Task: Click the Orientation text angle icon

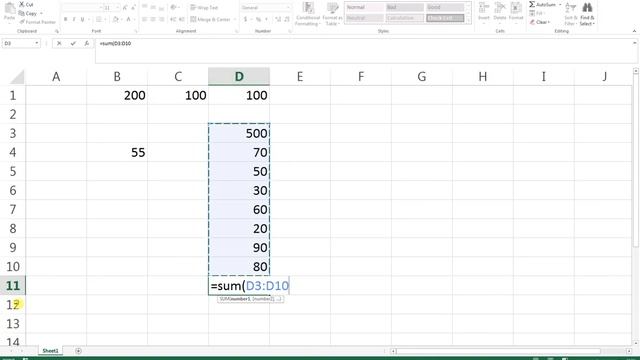Action: pyautogui.click(x=173, y=7)
